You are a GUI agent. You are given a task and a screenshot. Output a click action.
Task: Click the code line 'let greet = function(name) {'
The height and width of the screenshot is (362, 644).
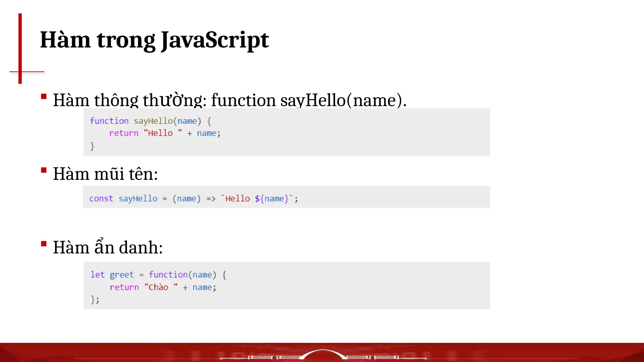(158, 275)
